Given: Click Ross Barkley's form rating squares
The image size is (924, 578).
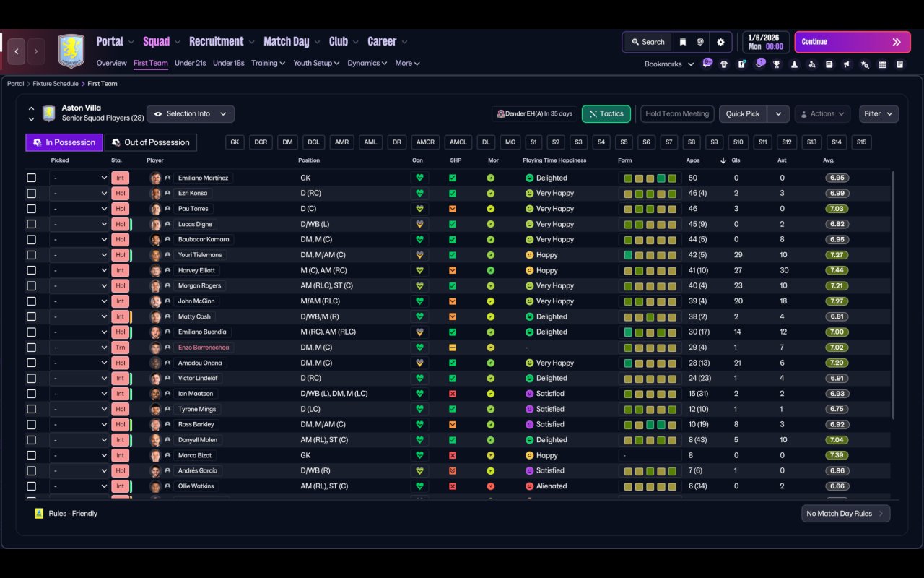Looking at the screenshot, I should pyautogui.click(x=650, y=425).
